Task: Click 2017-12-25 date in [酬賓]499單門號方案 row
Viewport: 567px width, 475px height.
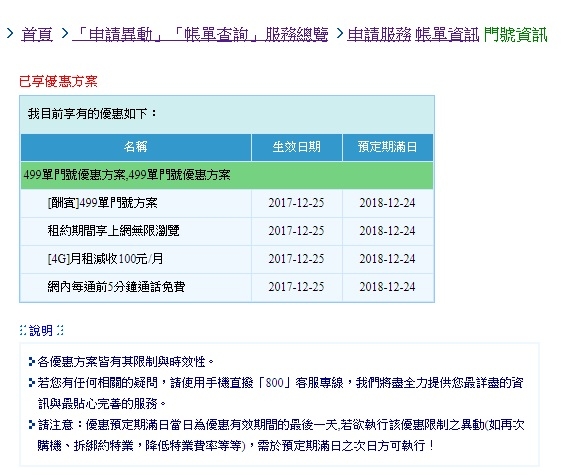Action: coord(296,203)
